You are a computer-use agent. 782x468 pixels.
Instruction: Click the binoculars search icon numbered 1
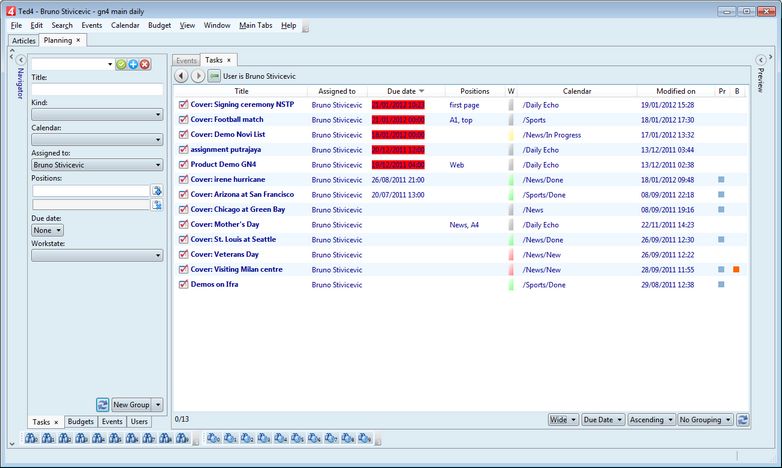pyautogui.click(x=48, y=439)
